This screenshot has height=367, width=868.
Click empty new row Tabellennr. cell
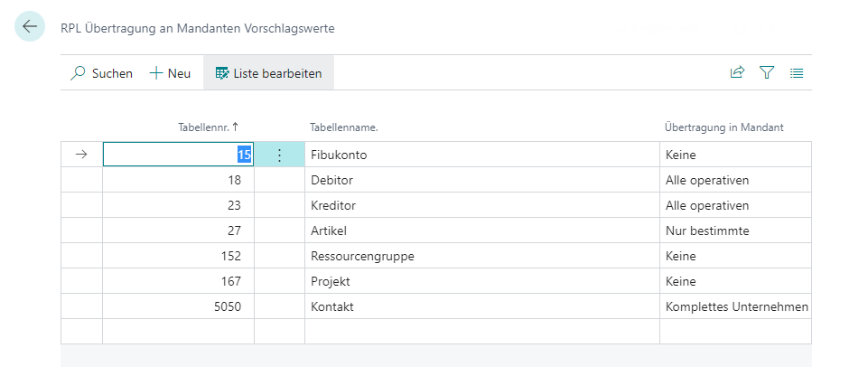point(178,332)
